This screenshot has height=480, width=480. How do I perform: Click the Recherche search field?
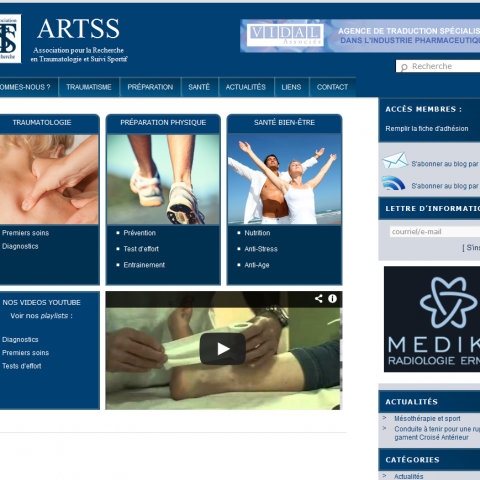(438, 66)
